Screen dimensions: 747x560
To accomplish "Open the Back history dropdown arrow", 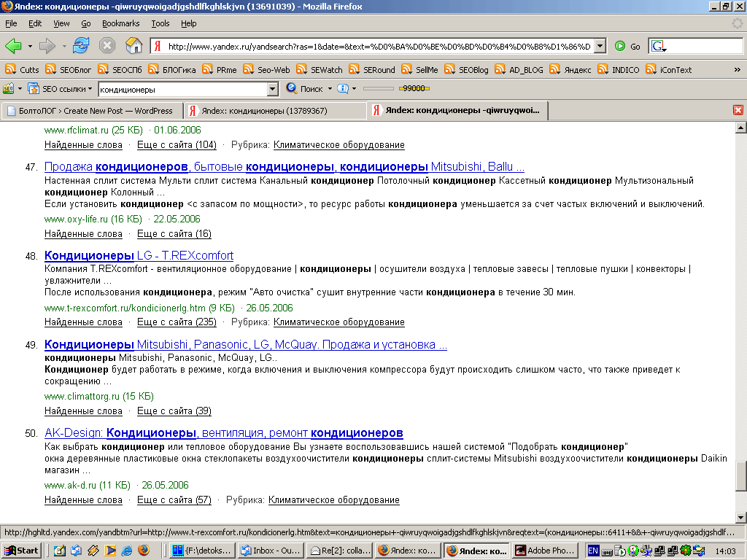I will click(x=30, y=46).
